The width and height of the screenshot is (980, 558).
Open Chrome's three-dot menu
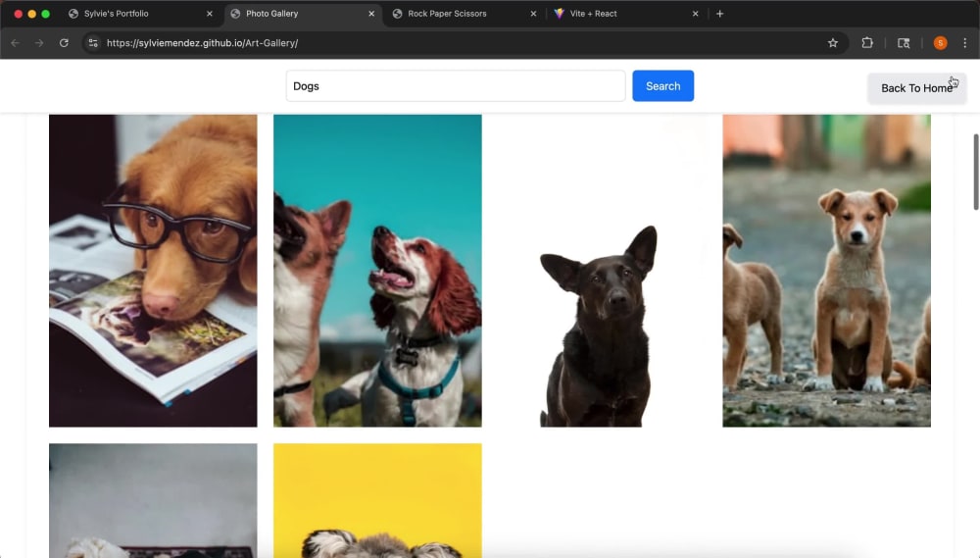(x=965, y=43)
